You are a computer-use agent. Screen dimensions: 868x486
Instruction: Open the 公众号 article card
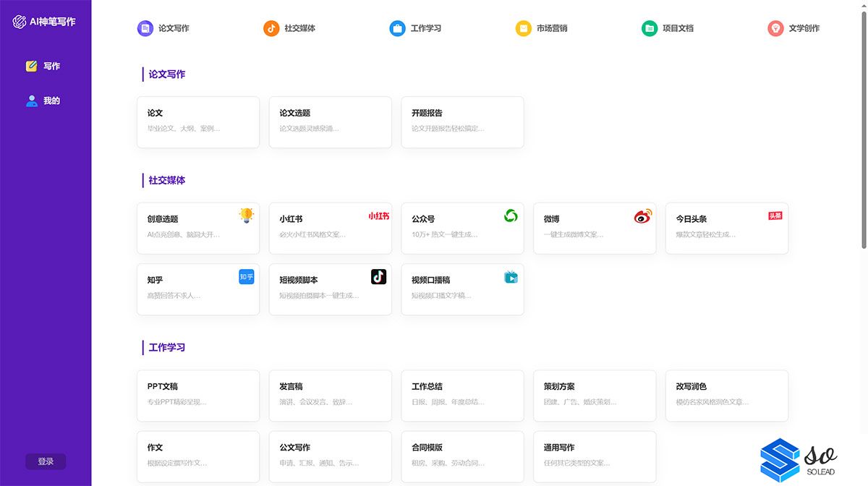point(463,229)
